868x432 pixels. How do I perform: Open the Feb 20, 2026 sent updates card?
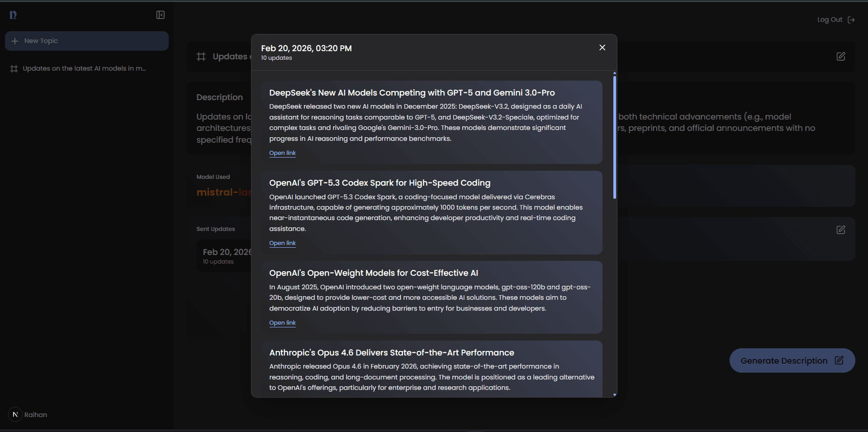click(x=224, y=256)
